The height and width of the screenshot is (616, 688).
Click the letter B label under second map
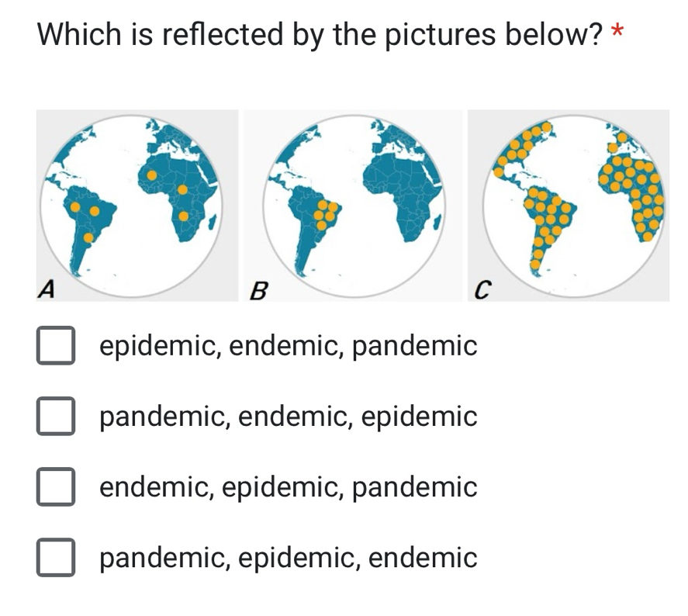(259, 292)
